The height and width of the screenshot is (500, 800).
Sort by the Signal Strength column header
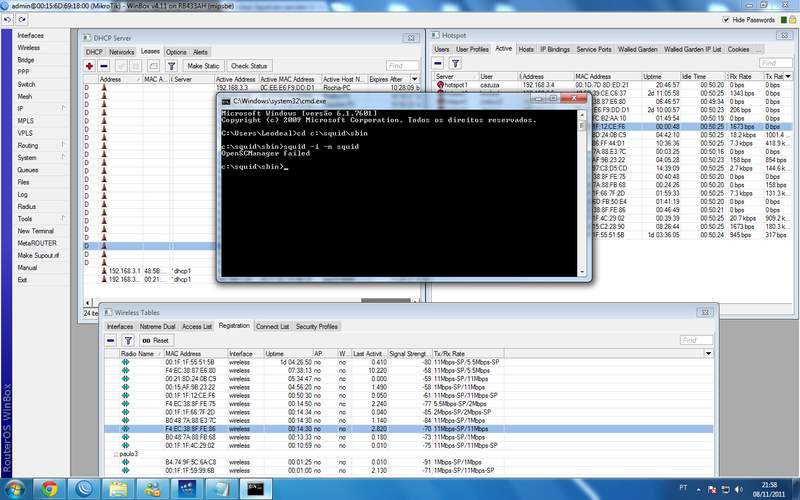pos(410,353)
